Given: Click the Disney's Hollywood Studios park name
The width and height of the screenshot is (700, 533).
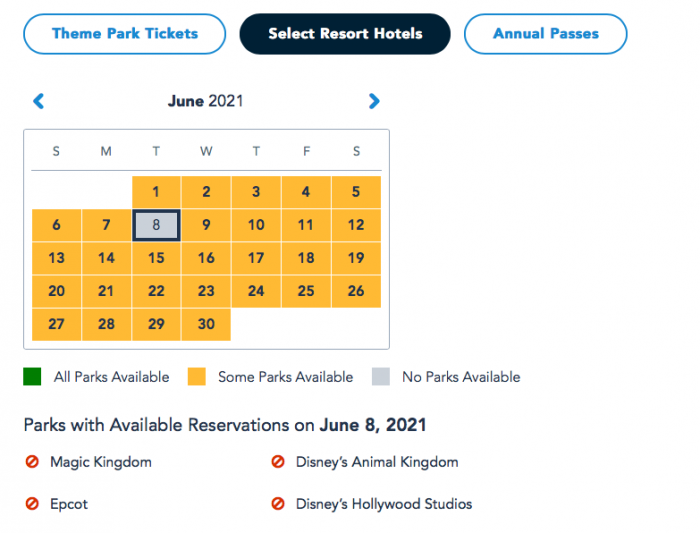Looking at the screenshot, I should [x=384, y=504].
